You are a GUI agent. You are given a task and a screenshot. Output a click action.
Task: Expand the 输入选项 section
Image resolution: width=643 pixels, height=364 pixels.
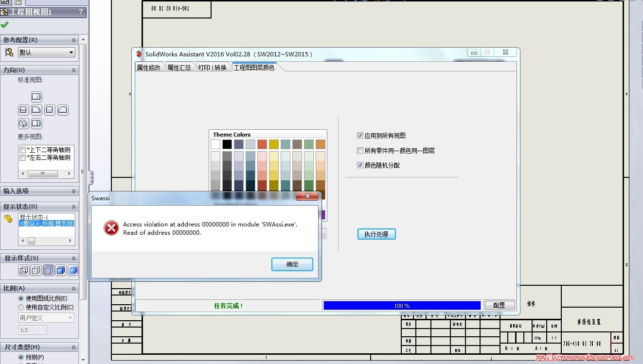[x=74, y=191]
